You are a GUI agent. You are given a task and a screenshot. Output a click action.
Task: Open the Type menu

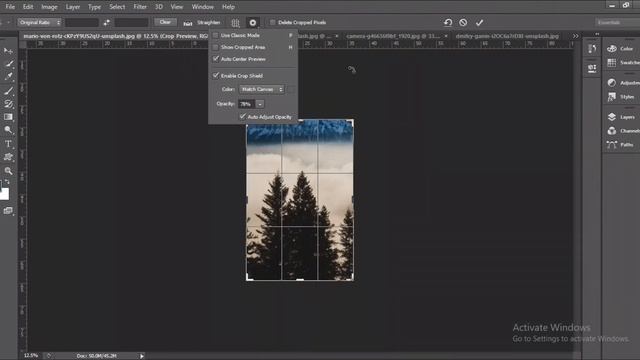[94, 7]
